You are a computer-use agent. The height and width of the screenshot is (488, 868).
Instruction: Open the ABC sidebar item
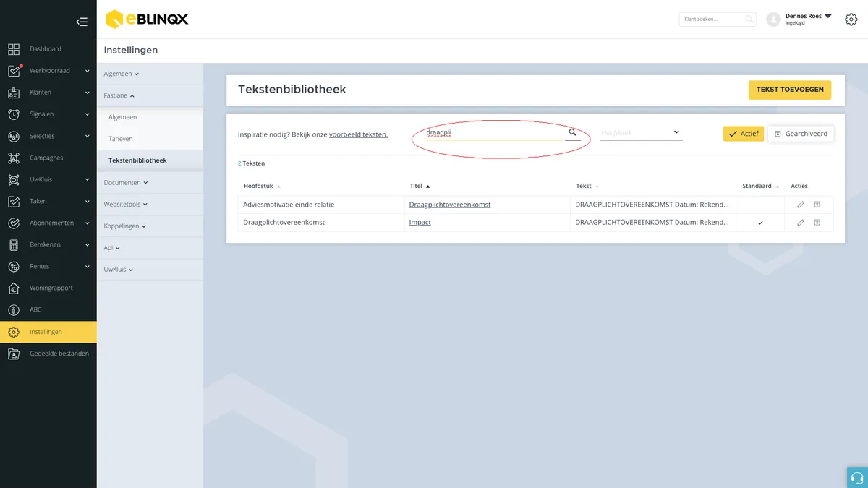[x=35, y=309]
